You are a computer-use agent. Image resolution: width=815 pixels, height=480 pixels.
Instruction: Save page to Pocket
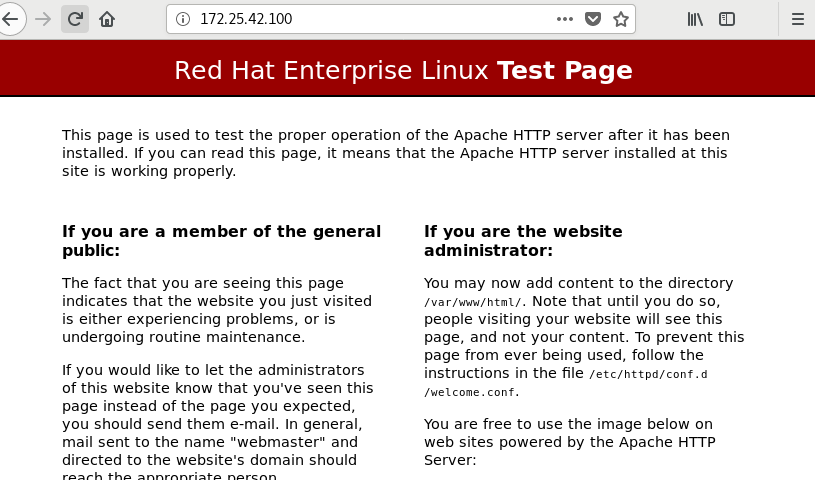(593, 19)
